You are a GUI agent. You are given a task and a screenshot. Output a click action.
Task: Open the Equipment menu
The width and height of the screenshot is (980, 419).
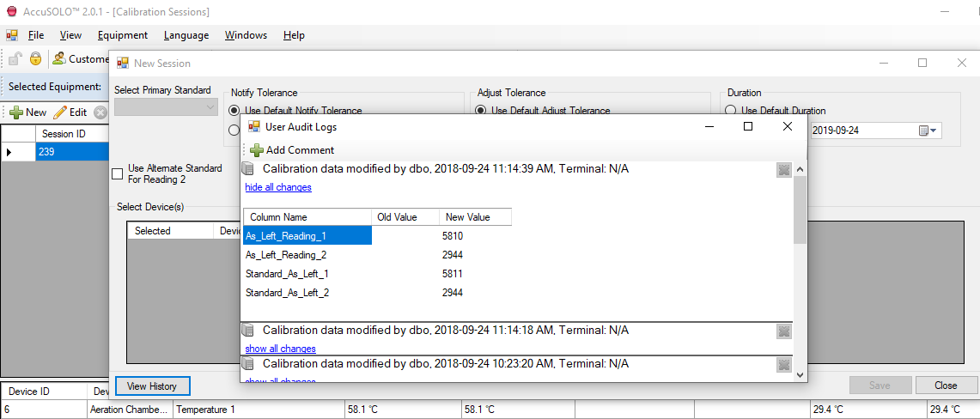click(x=122, y=35)
